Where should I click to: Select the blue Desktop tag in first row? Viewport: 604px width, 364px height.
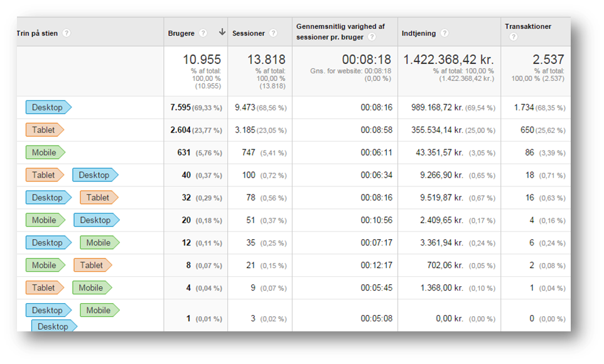point(48,107)
